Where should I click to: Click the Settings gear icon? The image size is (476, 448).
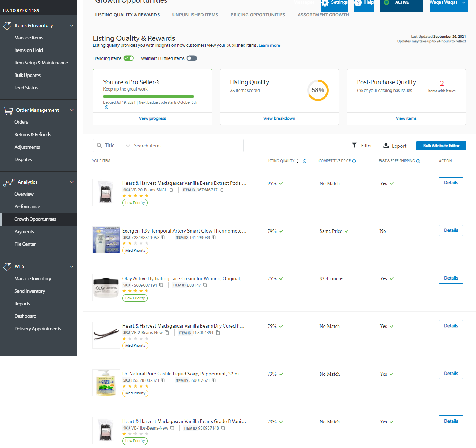pos(325,3)
